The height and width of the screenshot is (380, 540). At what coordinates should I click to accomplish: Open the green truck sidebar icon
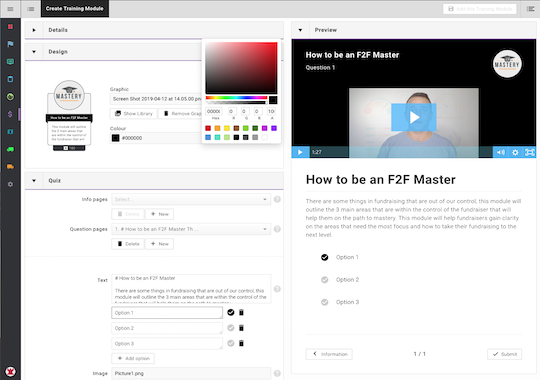(x=10, y=149)
